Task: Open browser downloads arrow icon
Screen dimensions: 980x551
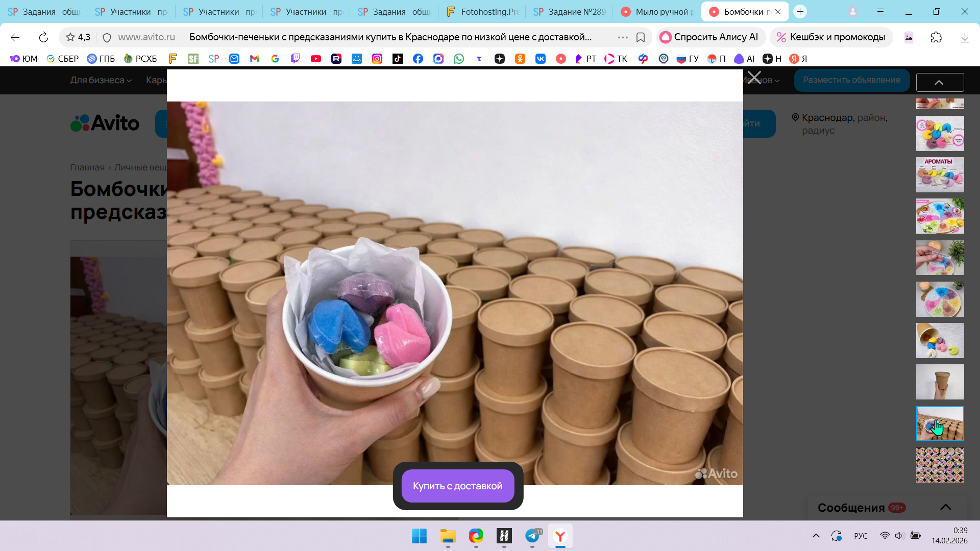Action: [x=965, y=37]
